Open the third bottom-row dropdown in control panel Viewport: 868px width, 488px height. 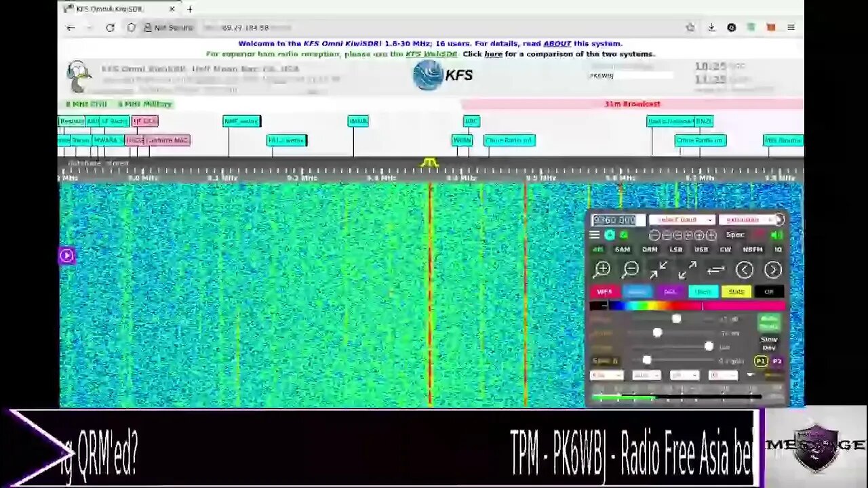click(x=684, y=375)
